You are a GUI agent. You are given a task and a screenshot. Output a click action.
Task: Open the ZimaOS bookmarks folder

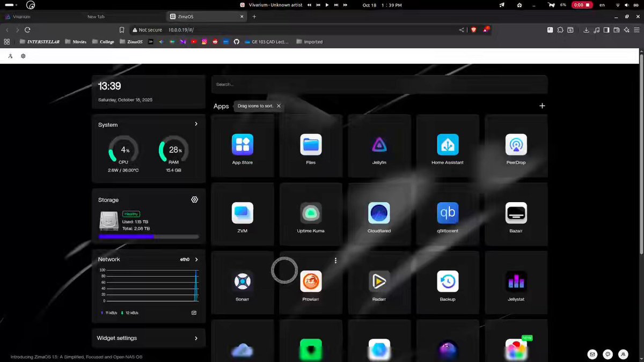[x=131, y=42]
